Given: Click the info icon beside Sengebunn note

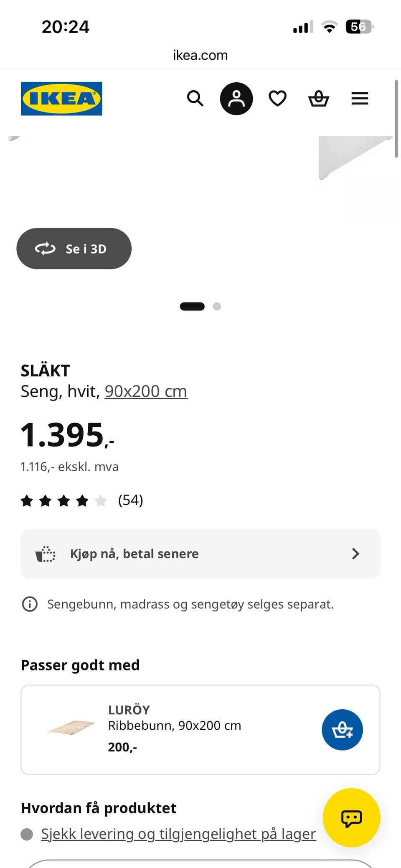Looking at the screenshot, I should 30,604.
